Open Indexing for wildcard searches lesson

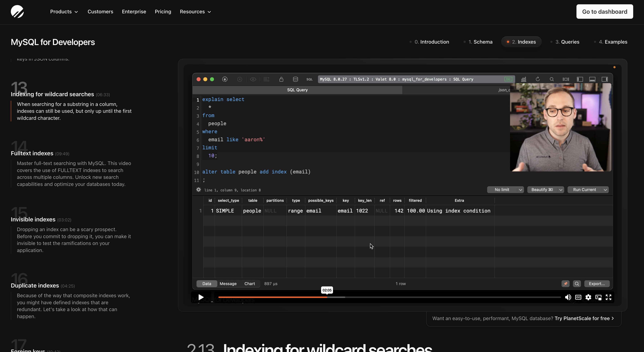pyautogui.click(x=52, y=94)
